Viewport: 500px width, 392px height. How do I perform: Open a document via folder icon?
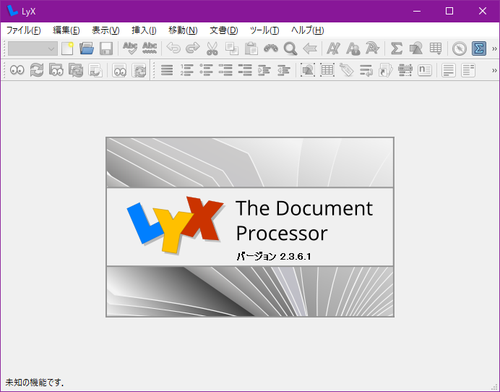coord(86,49)
